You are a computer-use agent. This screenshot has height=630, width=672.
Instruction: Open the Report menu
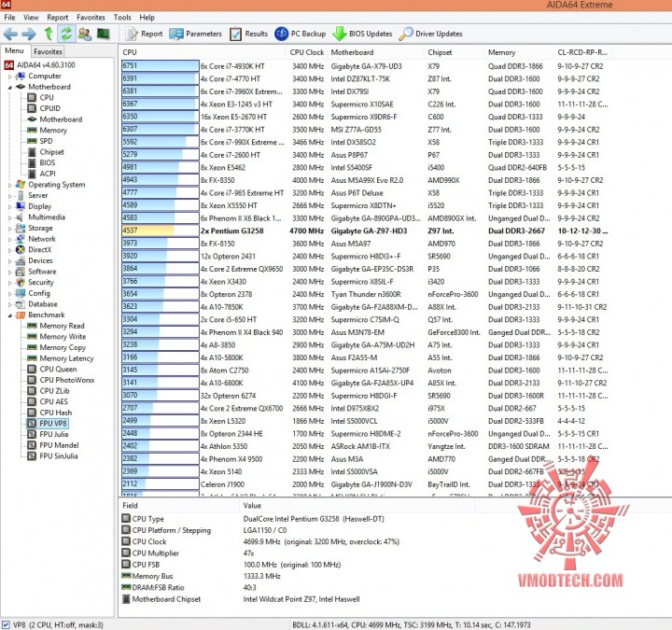58,18
